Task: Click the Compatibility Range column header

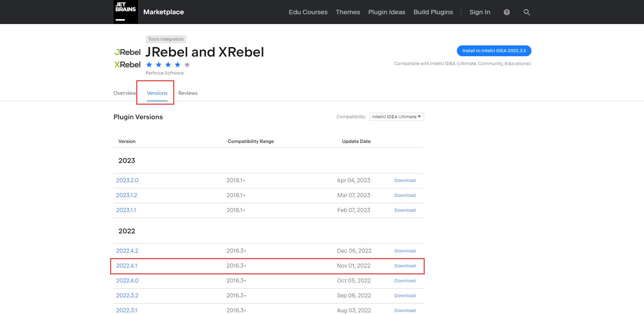Action: 251,142
